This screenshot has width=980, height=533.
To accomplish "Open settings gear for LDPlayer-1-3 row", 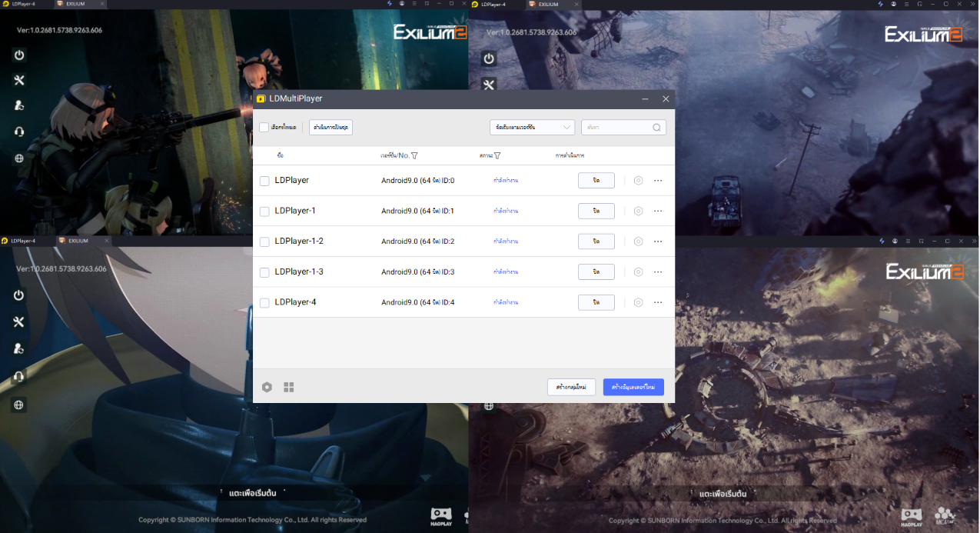I will 638,271.
